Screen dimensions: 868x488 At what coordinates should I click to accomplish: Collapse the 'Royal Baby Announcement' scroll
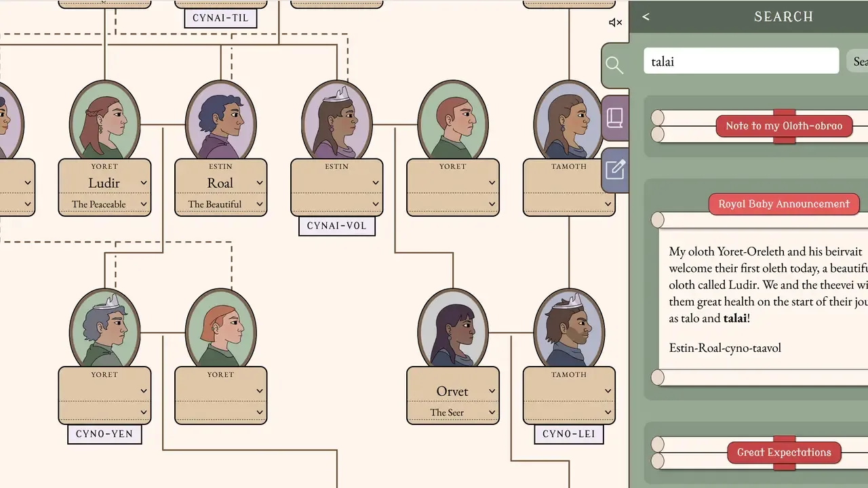tap(784, 204)
